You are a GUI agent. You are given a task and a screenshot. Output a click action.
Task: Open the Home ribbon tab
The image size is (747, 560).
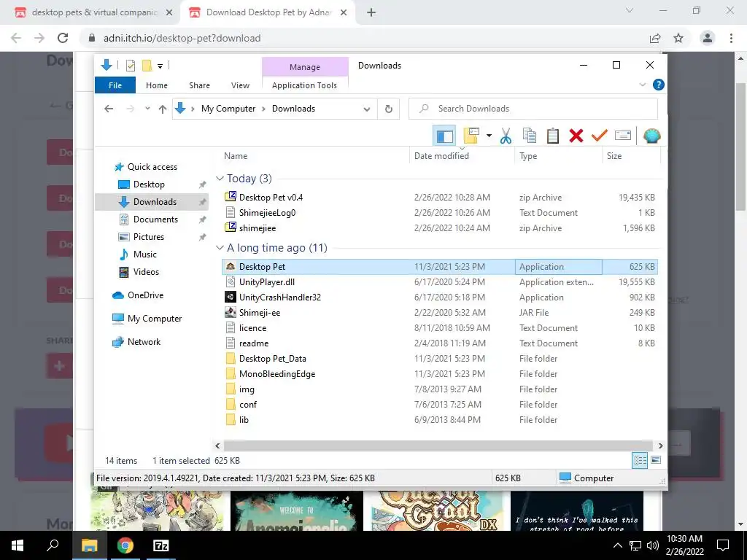coord(157,85)
